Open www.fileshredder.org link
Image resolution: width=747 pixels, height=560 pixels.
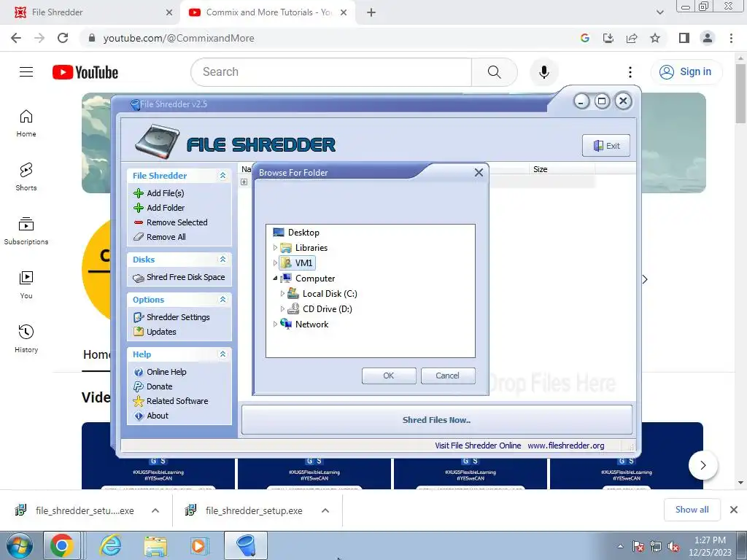pyautogui.click(x=566, y=446)
